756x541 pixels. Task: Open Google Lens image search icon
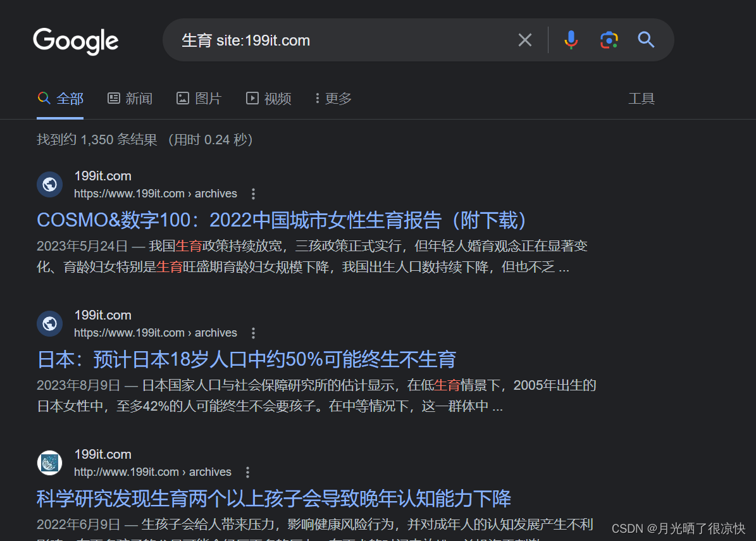(609, 40)
